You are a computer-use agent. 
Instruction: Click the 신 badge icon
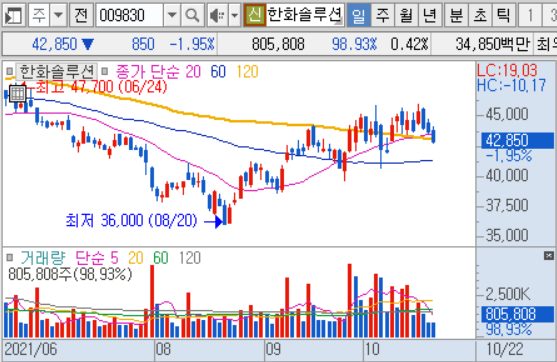pos(254,15)
